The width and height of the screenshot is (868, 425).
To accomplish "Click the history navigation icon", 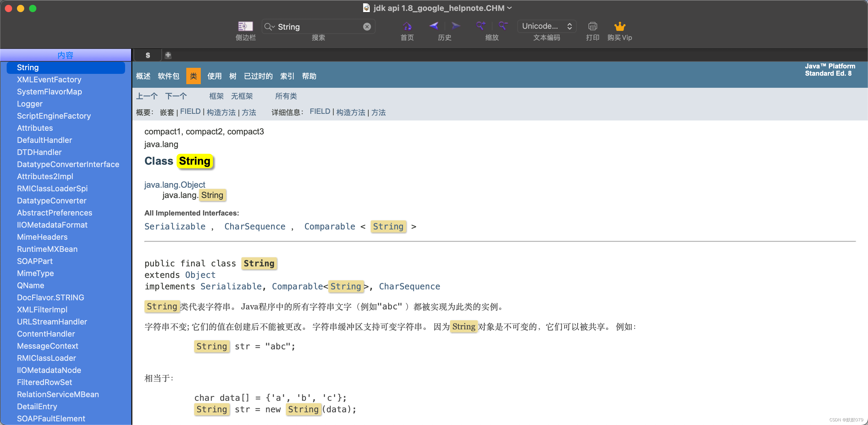I will tap(443, 26).
